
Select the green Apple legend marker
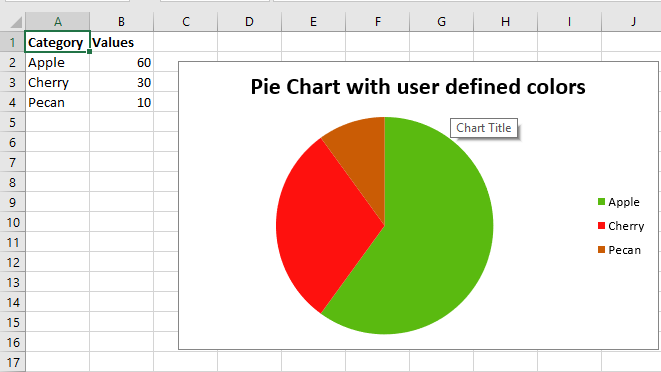click(601, 202)
